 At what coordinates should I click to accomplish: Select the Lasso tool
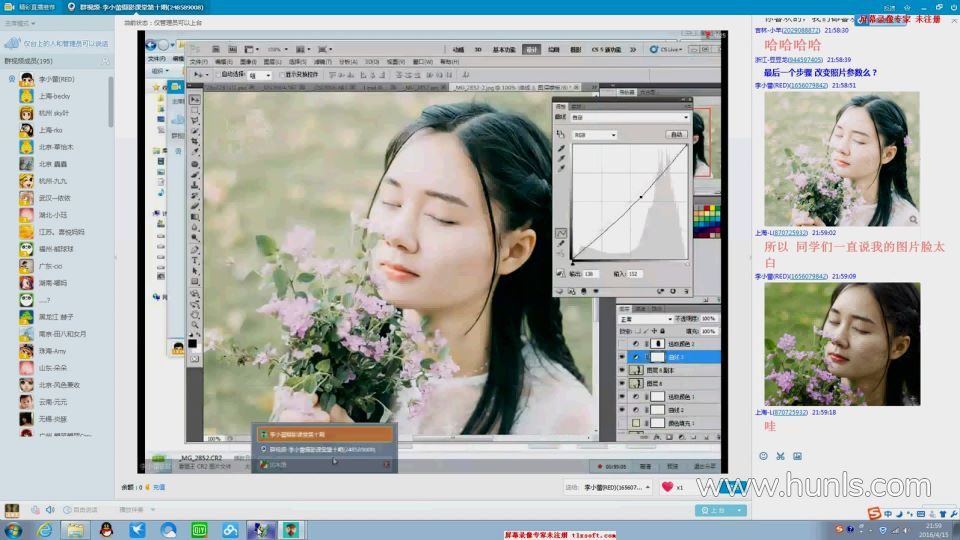pyautogui.click(x=195, y=121)
